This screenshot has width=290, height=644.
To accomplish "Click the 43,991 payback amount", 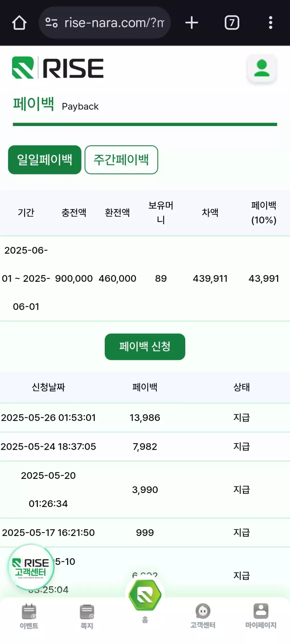I will click(264, 278).
